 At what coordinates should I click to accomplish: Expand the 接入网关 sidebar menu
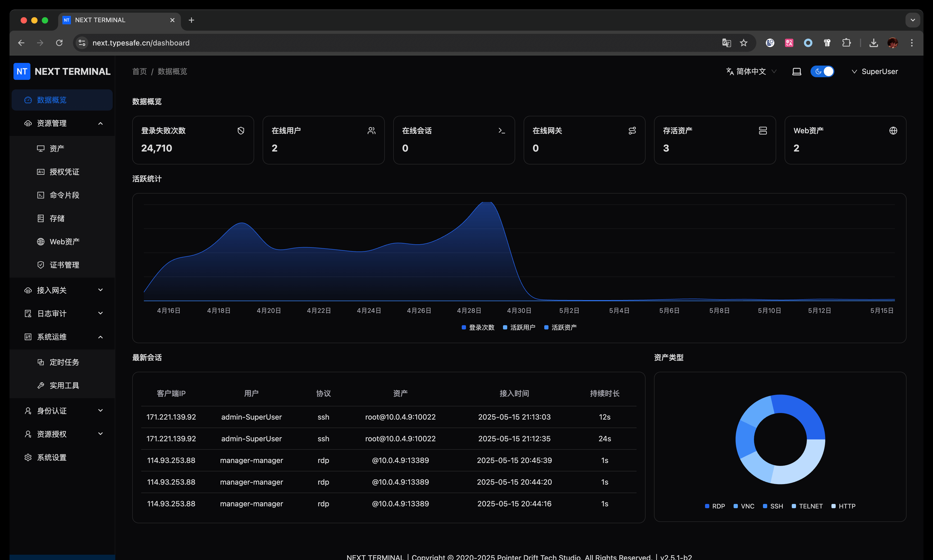point(62,290)
